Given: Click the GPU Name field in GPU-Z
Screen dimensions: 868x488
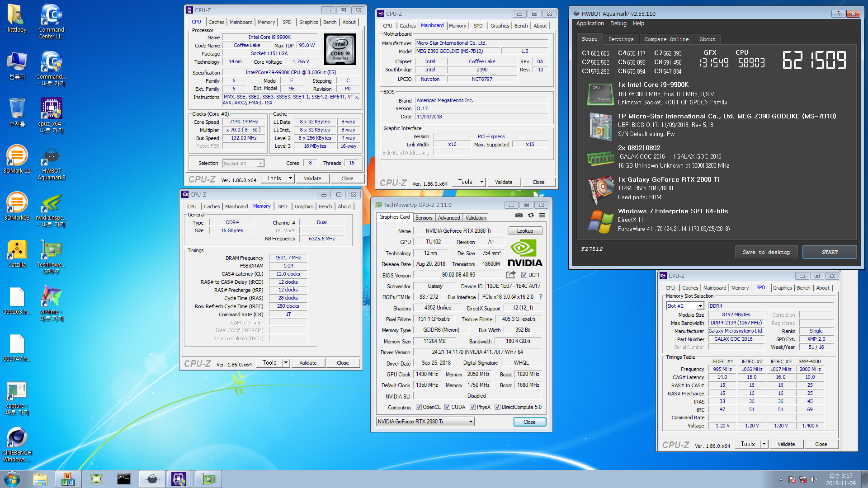Looking at the screenshot, I should pyautogui.click(x=458, y=231).
